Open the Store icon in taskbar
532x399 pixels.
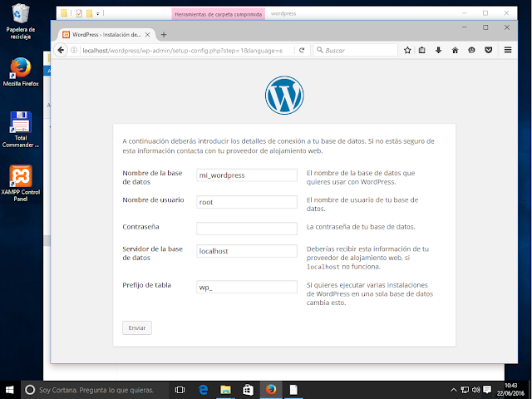(x=248, y=390)
